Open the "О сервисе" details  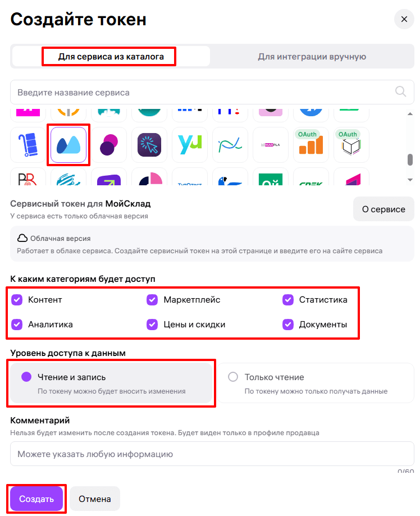384,209
